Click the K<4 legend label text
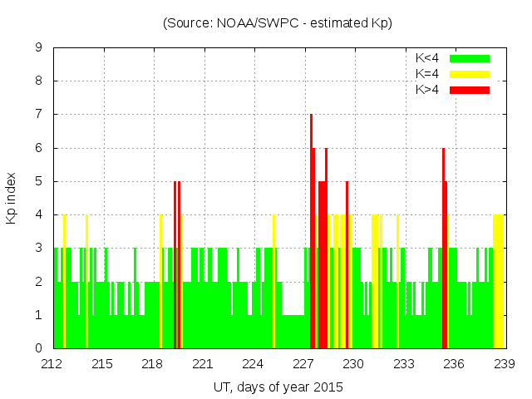The height and width of the screenshot is (399, 532). click(x=428, y=58)
